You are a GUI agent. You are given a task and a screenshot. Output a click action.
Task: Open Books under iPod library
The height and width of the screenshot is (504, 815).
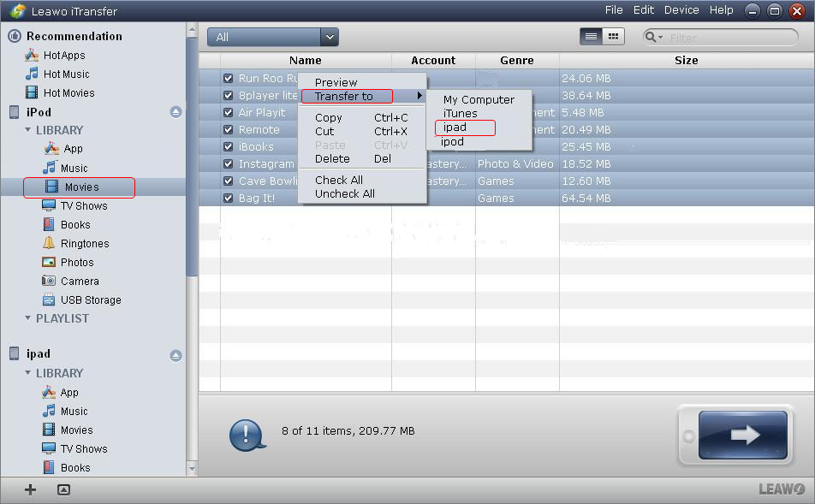67,224
